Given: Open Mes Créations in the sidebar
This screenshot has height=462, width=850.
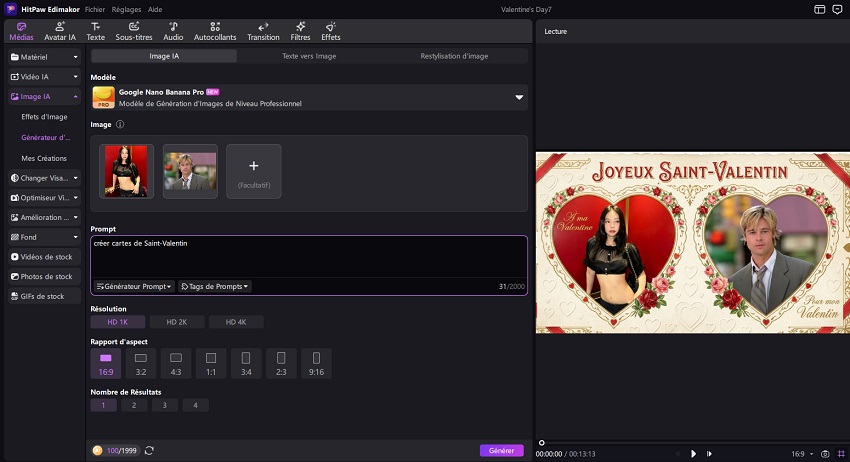Looking at the screenshot, I should (x=44, y=158).
